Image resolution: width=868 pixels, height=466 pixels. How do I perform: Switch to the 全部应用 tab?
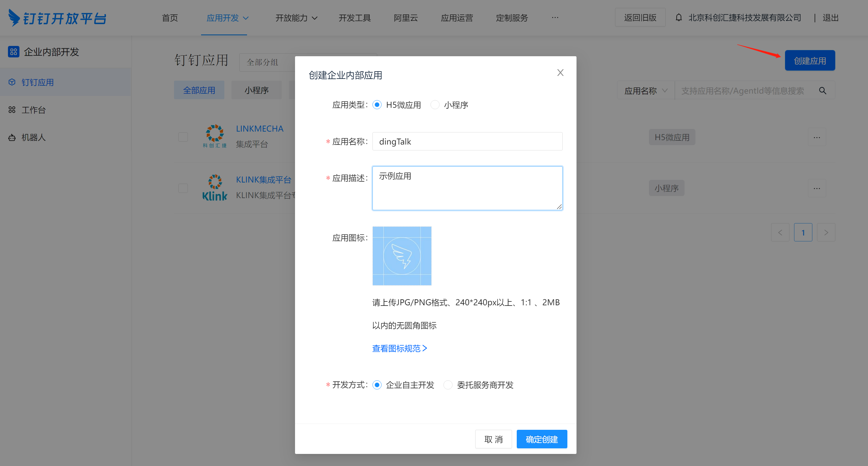click(x=199, y=90)
